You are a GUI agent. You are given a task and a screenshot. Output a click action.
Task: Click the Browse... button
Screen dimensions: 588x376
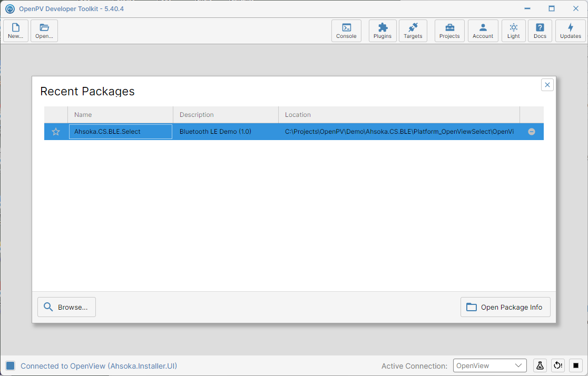coord(67,307)
